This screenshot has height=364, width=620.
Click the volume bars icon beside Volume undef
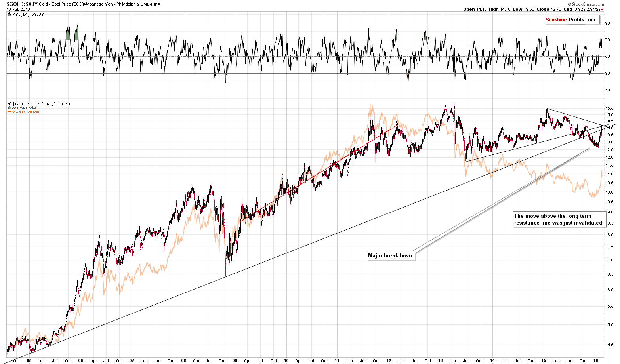coord(10,108)
